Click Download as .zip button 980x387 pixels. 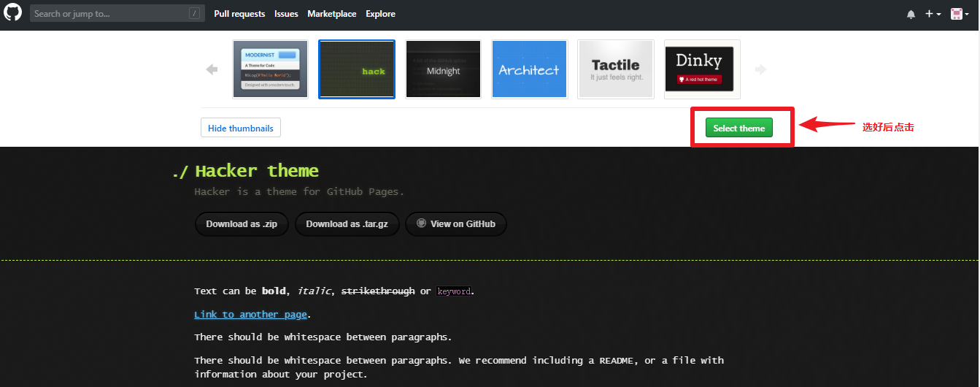click(242, 224)
